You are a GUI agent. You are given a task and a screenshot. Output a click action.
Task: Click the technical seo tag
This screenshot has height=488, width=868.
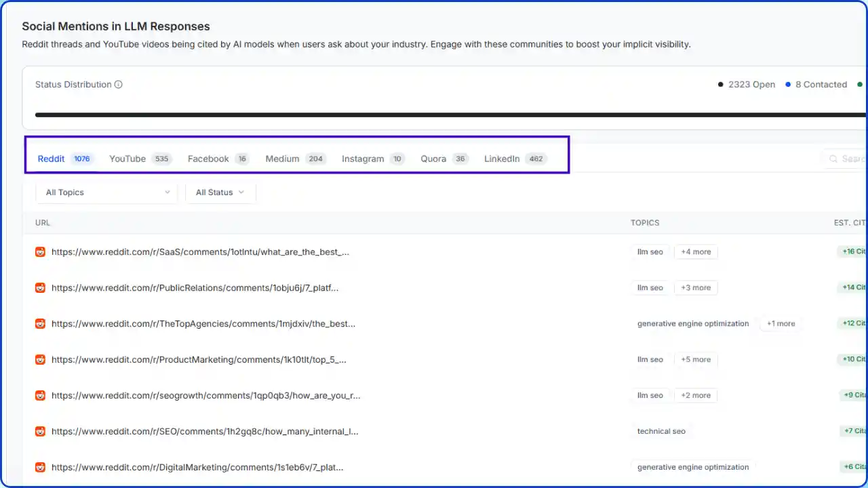(x=661, y=431)
